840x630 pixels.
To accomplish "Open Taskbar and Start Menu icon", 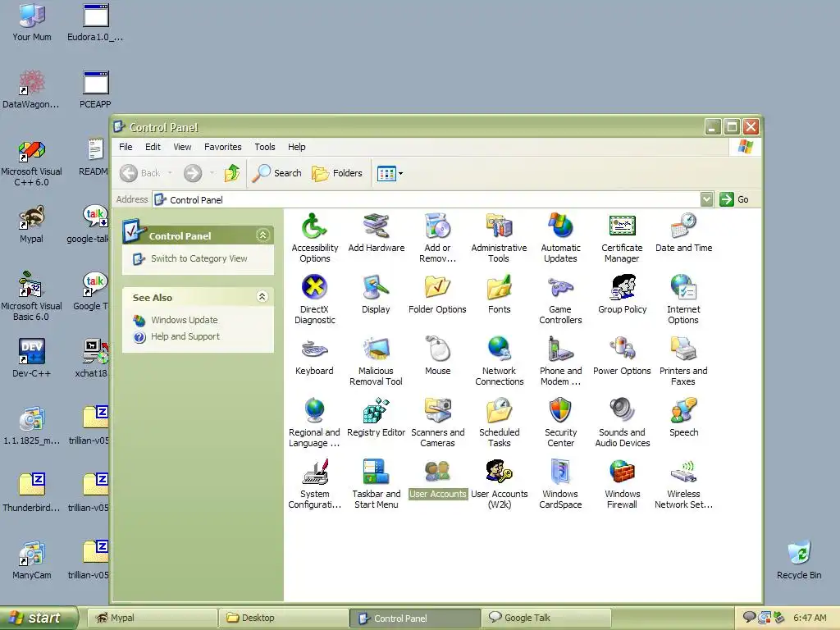I will 376,484.
